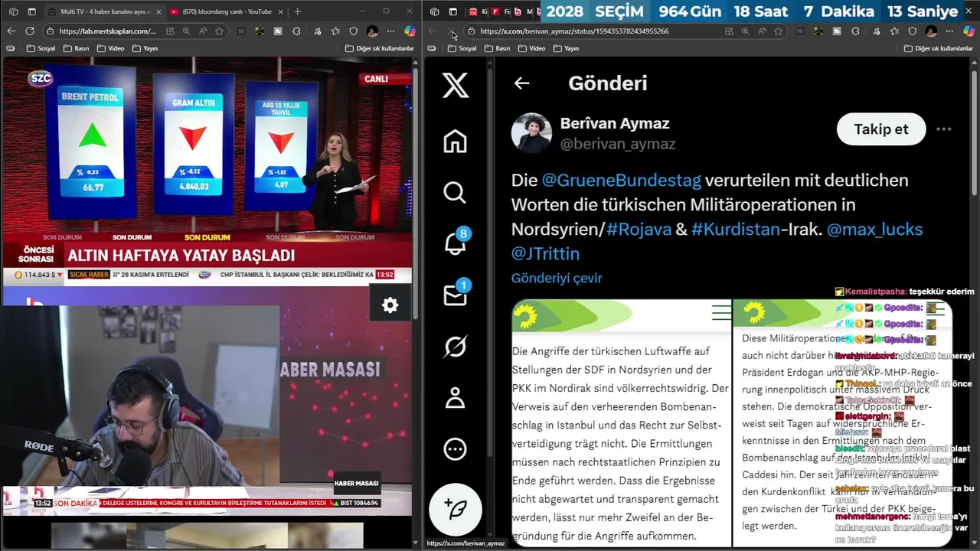Viewport: 980px width, 551px height.
Task: Open Settings and more in left browser
Action: tap(391, 31)
